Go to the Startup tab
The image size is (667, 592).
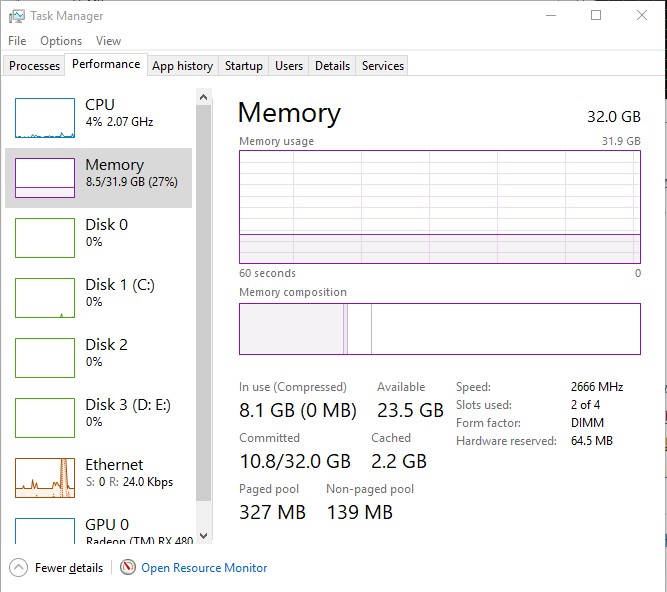click(x=243, y=66)
